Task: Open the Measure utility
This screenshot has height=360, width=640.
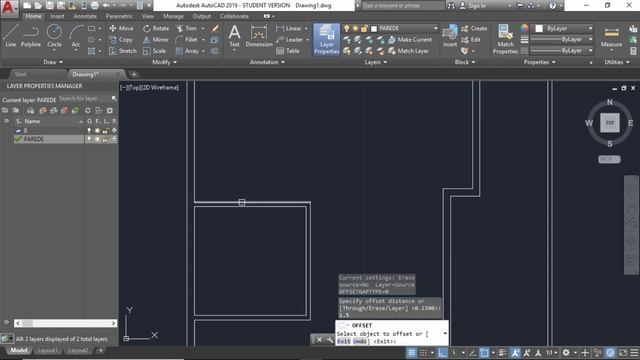Action: pos(611,37)
